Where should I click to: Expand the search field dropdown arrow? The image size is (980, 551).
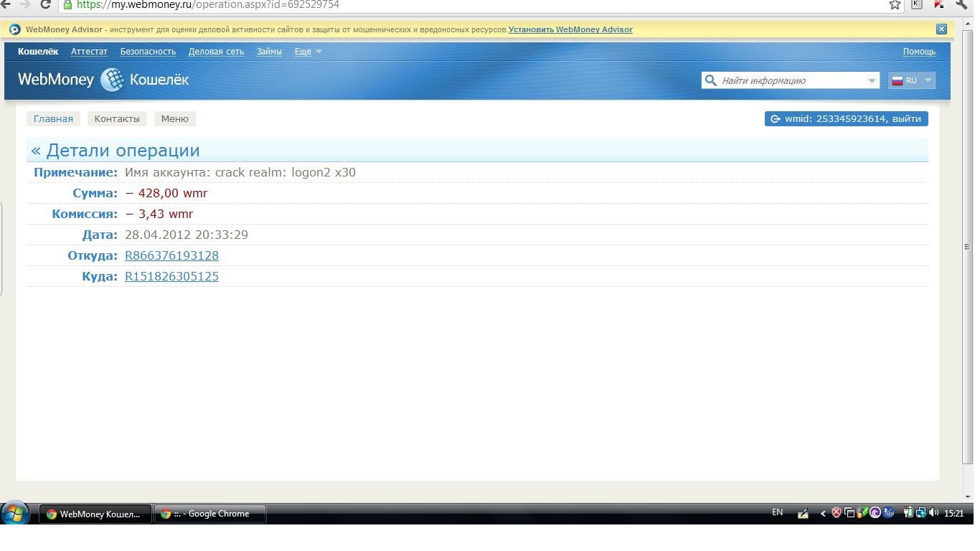[872, 80]
